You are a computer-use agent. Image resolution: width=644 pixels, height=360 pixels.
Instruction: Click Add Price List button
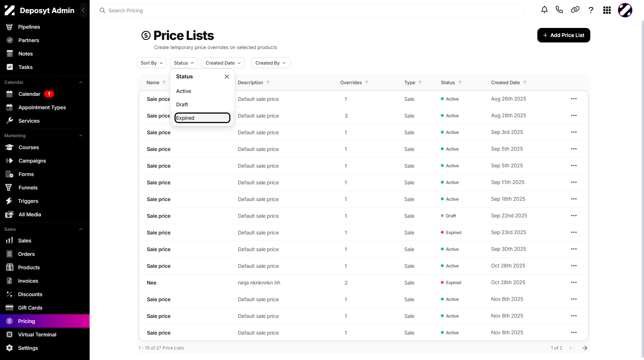(563, 35)
